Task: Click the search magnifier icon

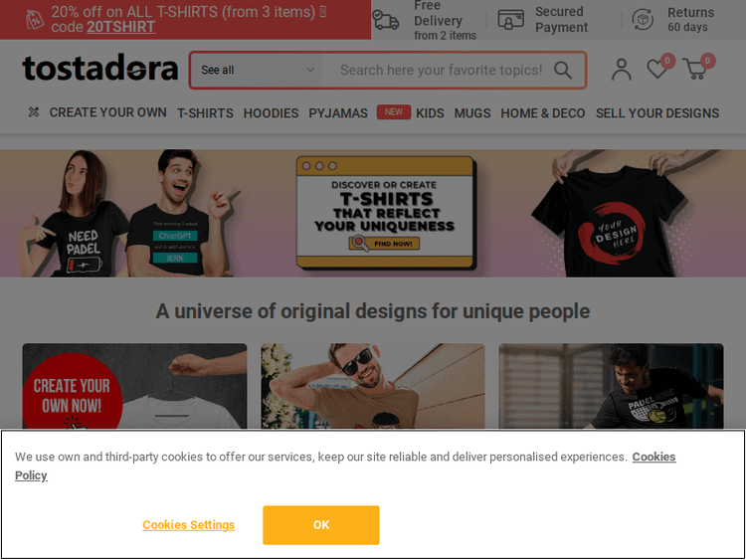Action: coord(563,70)
